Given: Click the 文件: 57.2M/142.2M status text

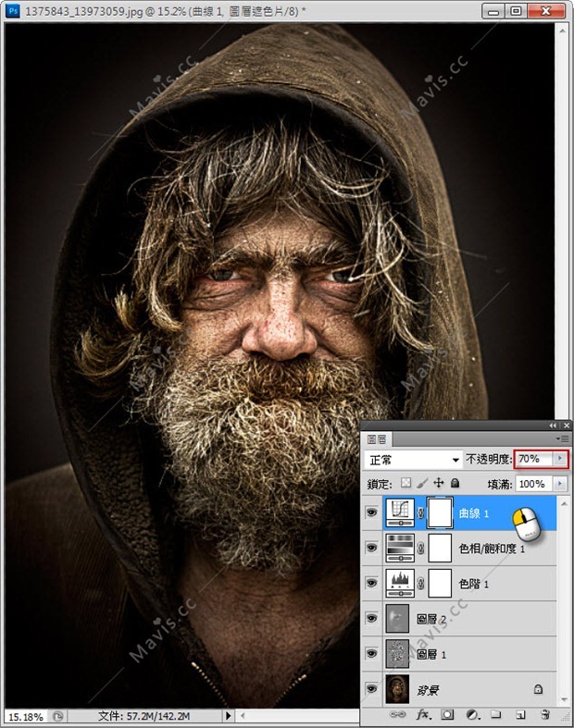Looking at the screenshot, I should coord(143,716).
